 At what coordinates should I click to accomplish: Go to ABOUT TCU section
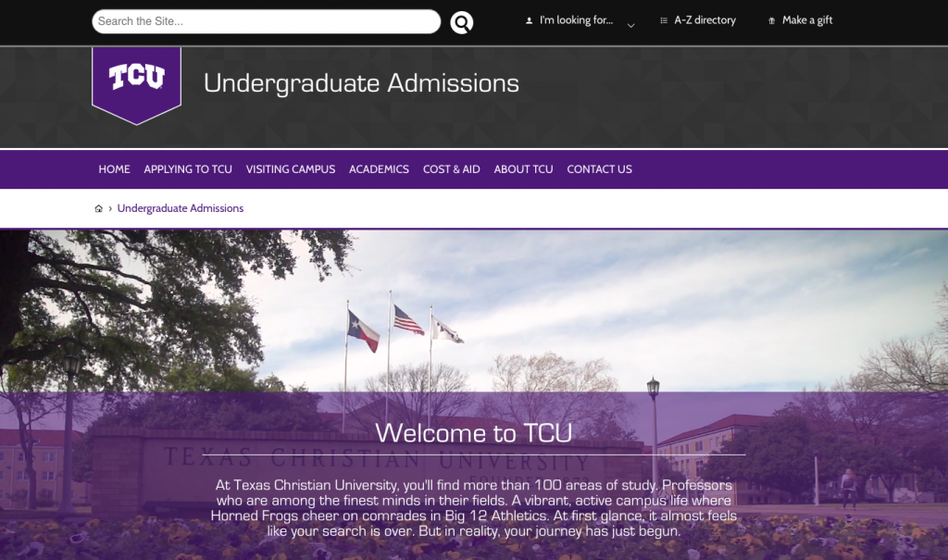pyautogui.click(x=524, y=169)
